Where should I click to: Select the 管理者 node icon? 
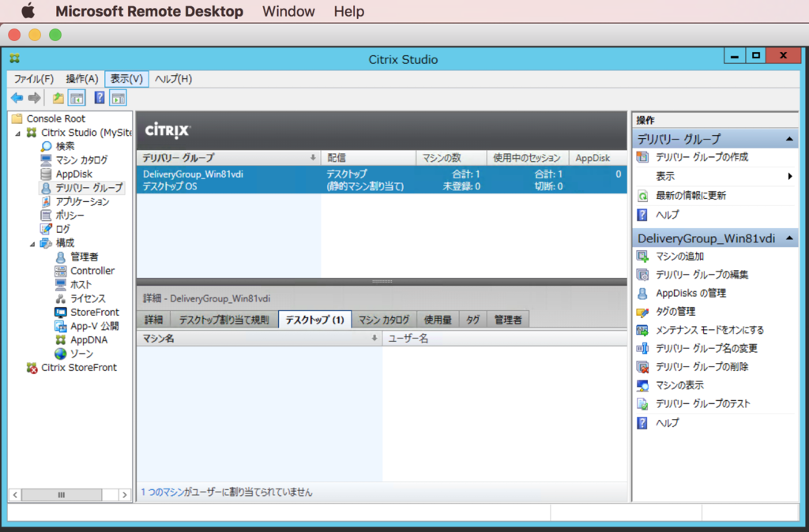pos(61,257)
